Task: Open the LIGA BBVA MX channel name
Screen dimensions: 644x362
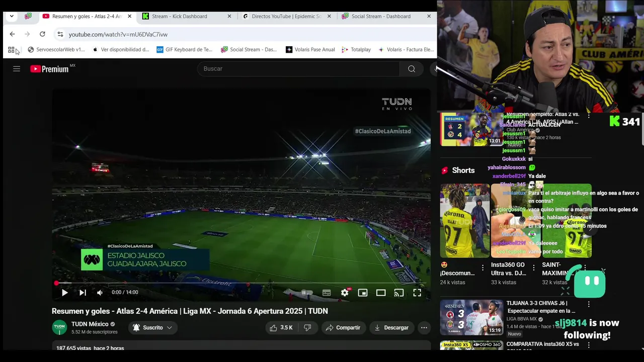Action: [x=522, y=319]
